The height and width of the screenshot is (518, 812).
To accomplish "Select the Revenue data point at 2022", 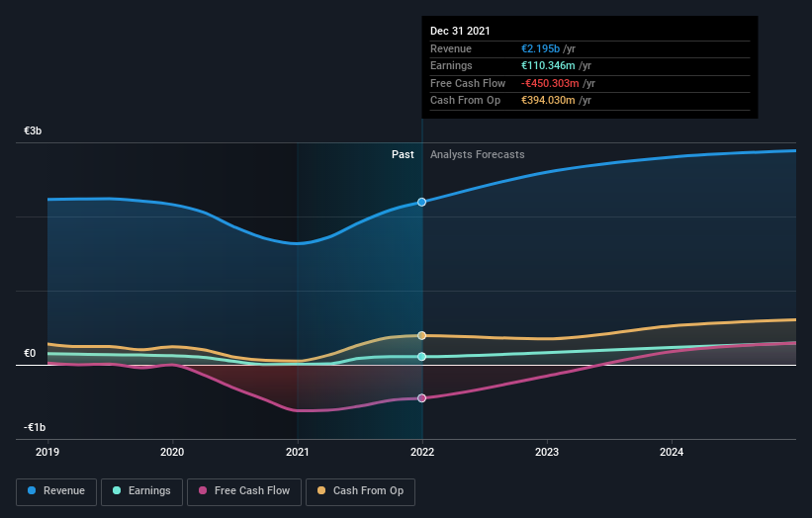I will pos(422,202).
